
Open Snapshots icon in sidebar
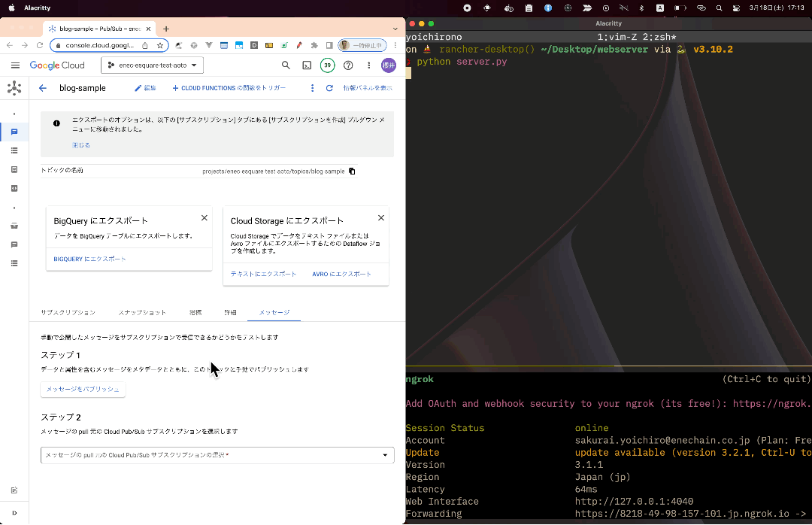pos(14,169)
